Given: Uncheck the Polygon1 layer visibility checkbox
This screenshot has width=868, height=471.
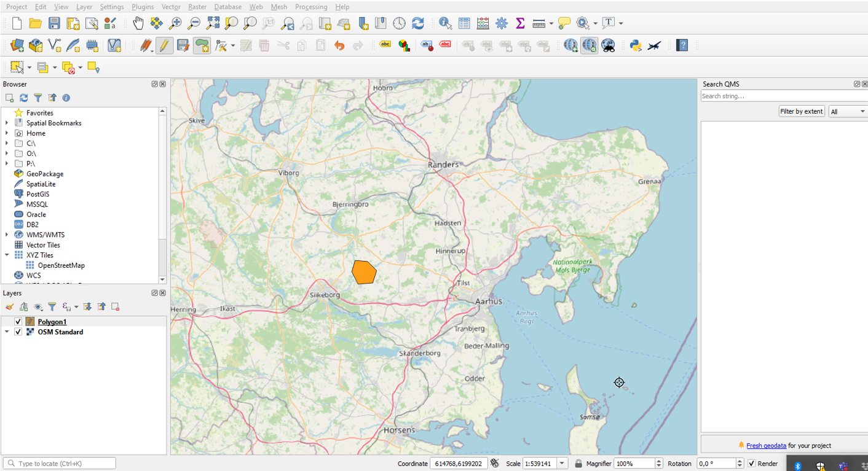Looking at the screenshot, I should click(18, 322).
